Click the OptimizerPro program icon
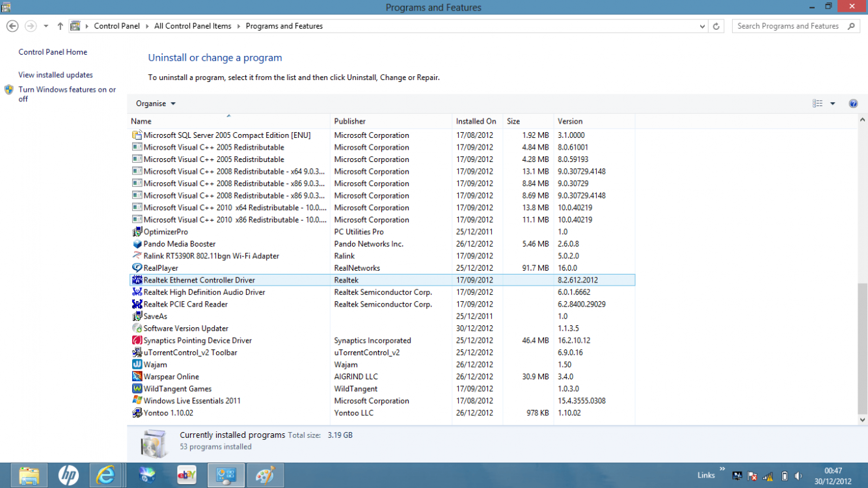The height and width of the screenshot is (488, 868). 137,232
